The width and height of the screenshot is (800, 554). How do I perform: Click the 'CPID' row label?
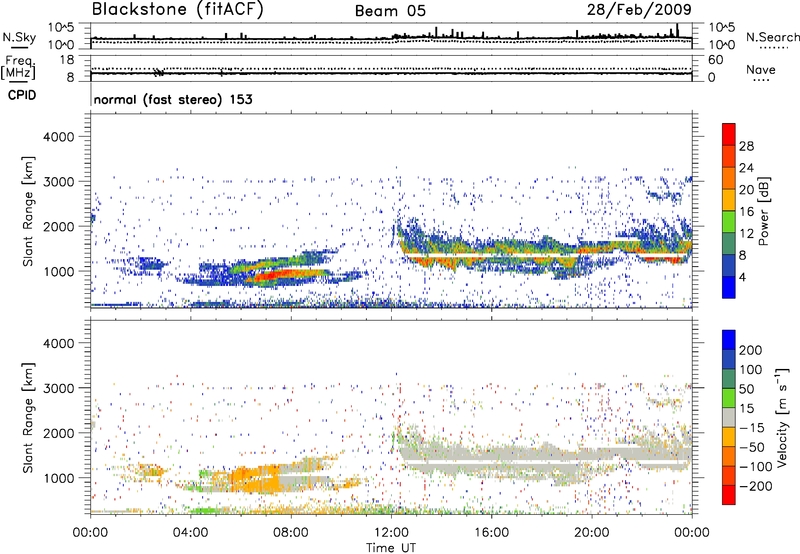point(22,95)
